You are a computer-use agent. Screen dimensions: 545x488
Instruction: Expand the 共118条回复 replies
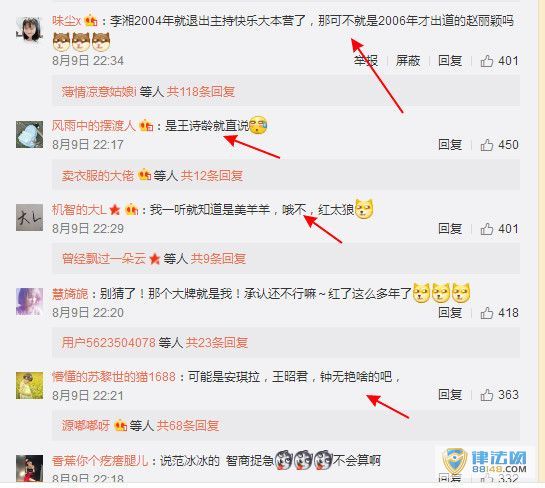[x=201, y=92]
